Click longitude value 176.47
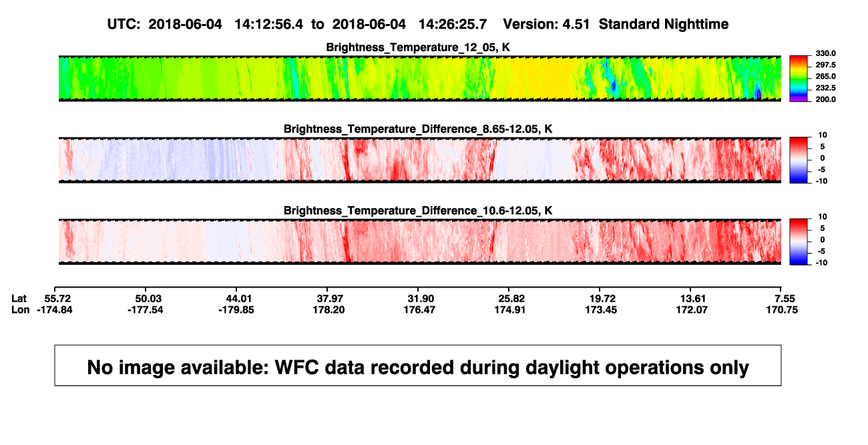 (x=420, y=310)
